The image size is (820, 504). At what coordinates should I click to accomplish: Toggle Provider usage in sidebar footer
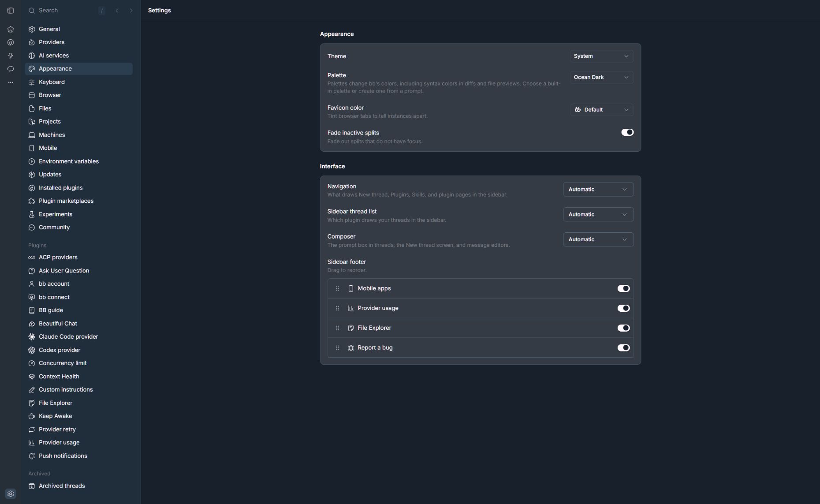pyautogui.click(x=623, y=308)
